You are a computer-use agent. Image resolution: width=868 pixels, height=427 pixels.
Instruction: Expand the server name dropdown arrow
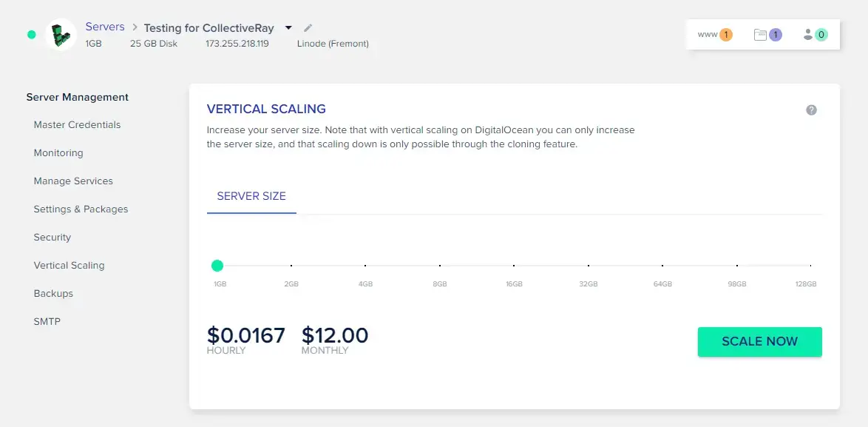coord(288,27)
